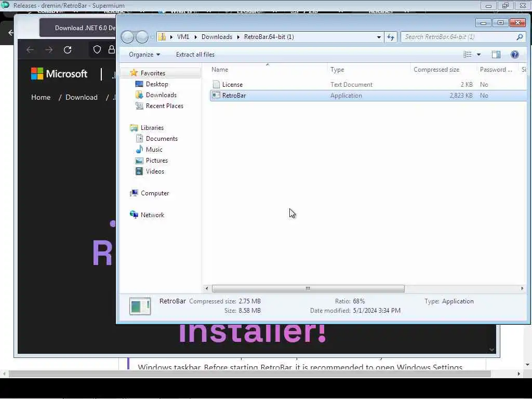This screenshot has height=399, width=532.
Task: Toggle the Preview pane button
Action: 496,54
